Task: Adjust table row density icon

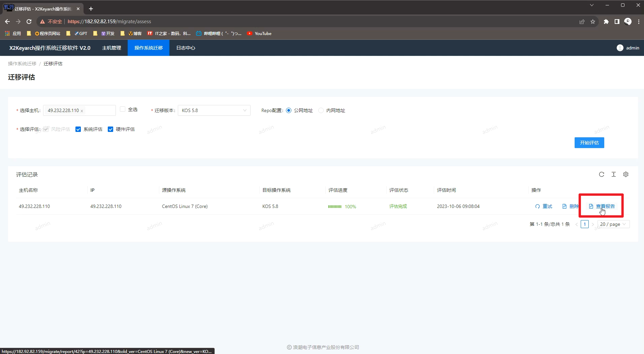Action: coord(613,174)
